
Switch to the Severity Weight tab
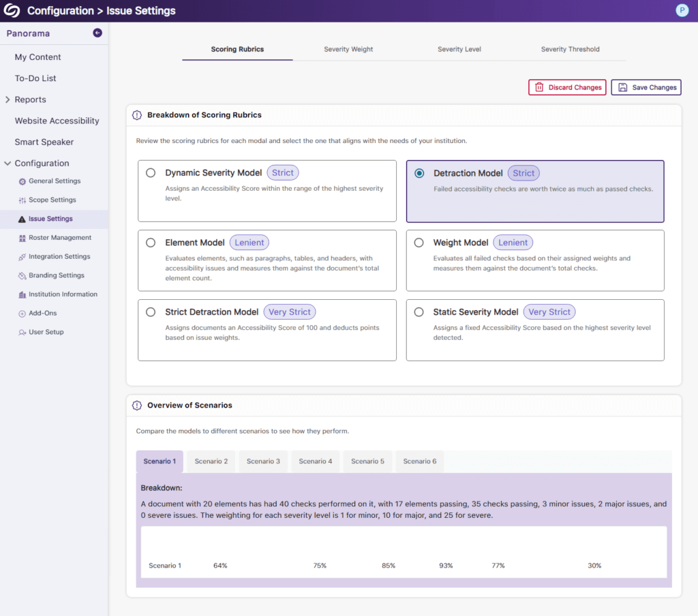coord(348,49)
